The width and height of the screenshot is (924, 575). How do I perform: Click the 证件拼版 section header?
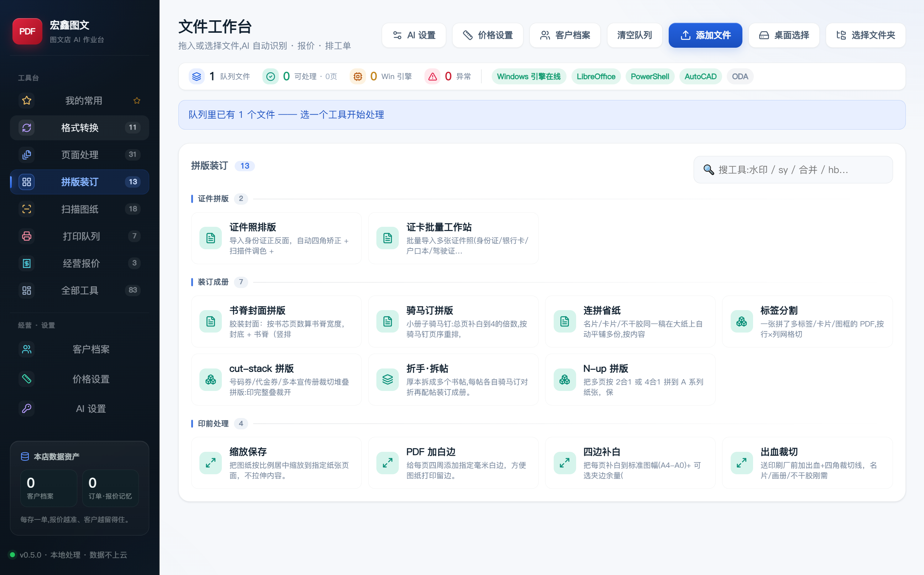point(213,199)
